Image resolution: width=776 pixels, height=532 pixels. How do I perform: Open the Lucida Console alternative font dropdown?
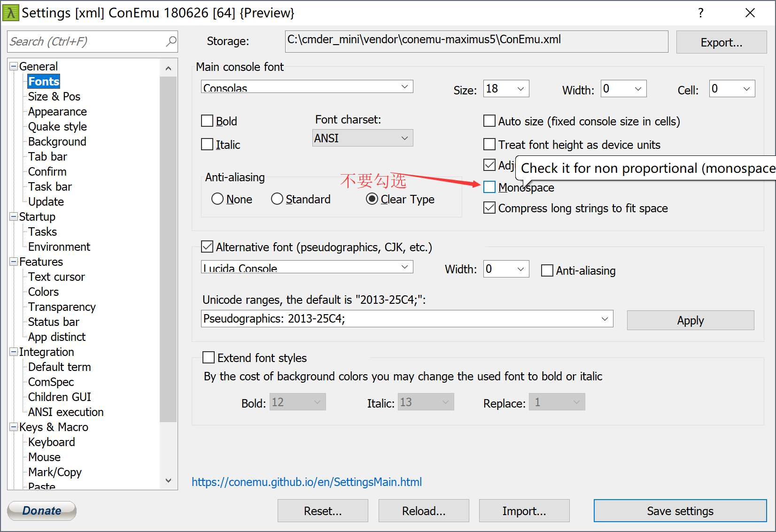point(307,267)
